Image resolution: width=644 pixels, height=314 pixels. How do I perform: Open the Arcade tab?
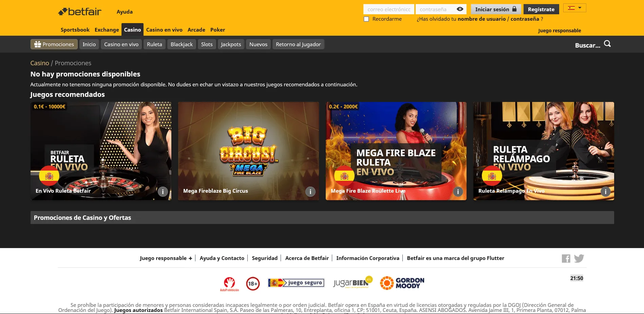[196, 30]
